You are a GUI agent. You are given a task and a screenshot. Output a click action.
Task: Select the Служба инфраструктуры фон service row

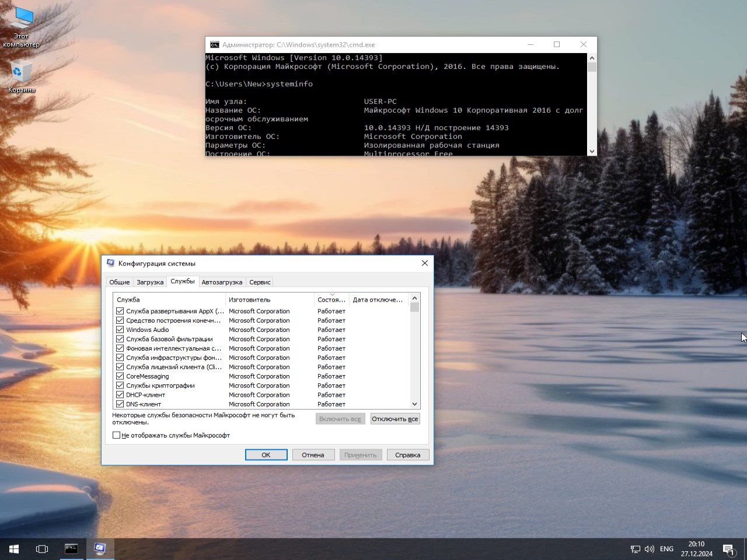[261, 358]
